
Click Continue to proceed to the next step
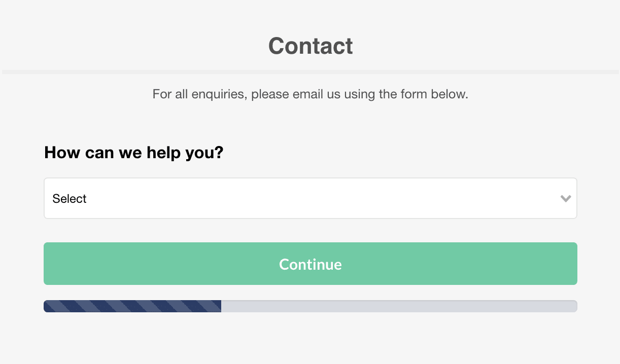point(310,264)
